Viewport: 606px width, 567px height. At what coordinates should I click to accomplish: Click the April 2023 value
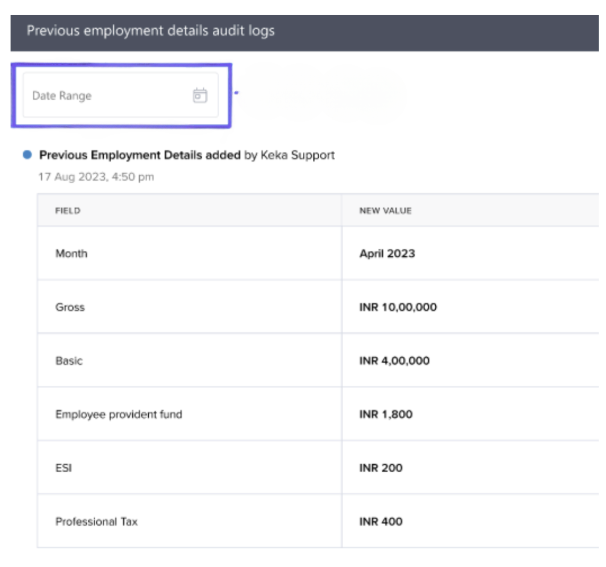[x=387, y=254]
